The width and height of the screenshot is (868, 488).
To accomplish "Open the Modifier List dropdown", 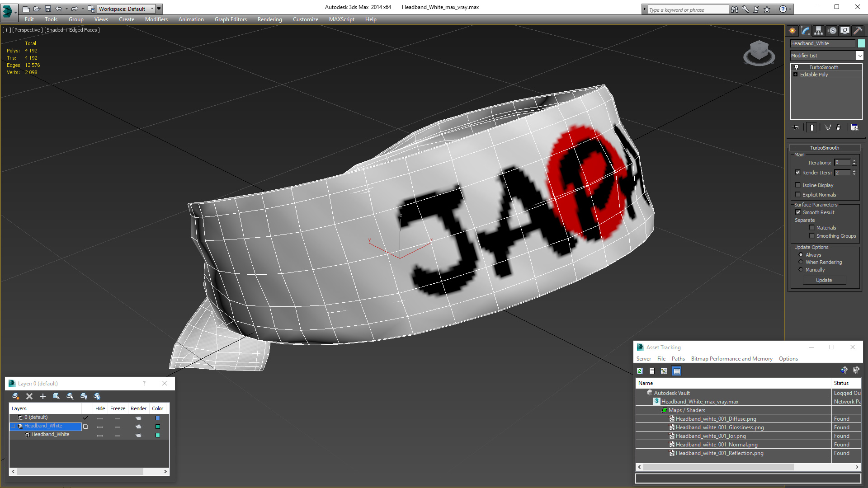I will pyautogui.click(x=859, y=56).
